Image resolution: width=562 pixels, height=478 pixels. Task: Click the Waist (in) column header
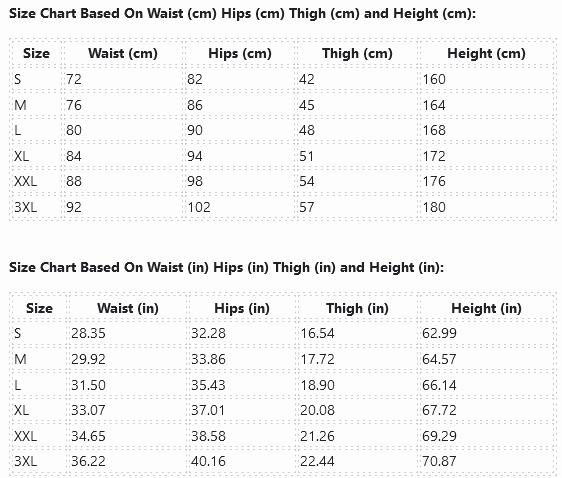(x=128, y=308)
